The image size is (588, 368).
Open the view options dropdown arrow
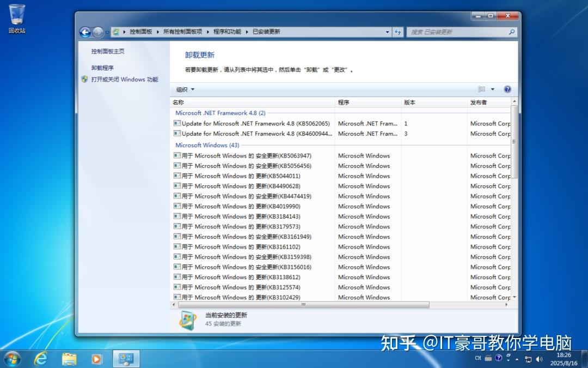click(492, 89)
